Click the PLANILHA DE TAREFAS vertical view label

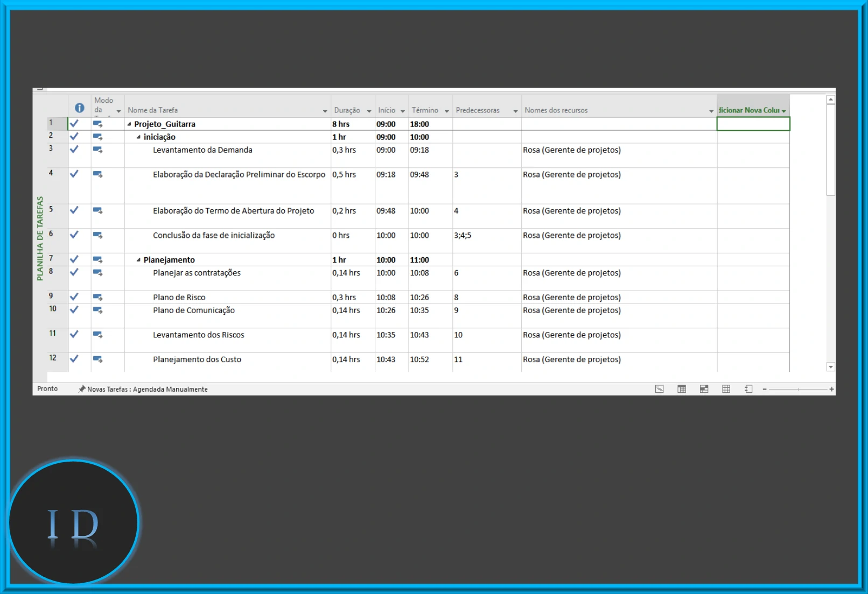(39, 238)
